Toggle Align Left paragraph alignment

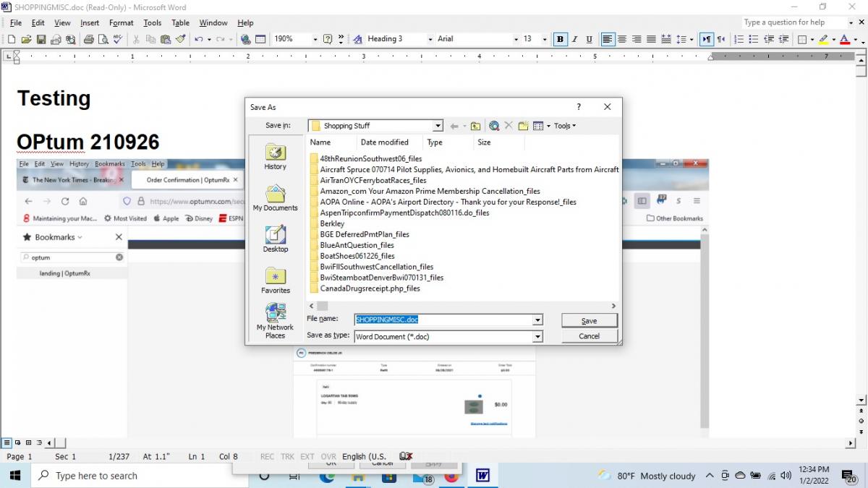click(608, 39)
